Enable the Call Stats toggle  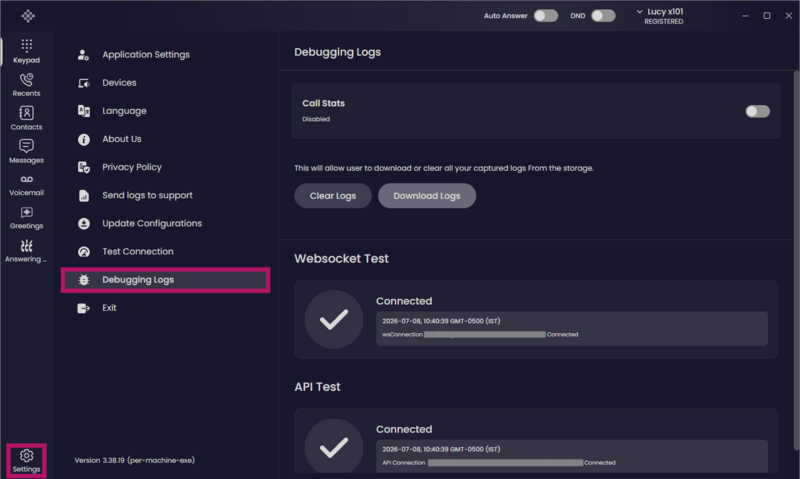pyautogui.click(x=757, y=111)
